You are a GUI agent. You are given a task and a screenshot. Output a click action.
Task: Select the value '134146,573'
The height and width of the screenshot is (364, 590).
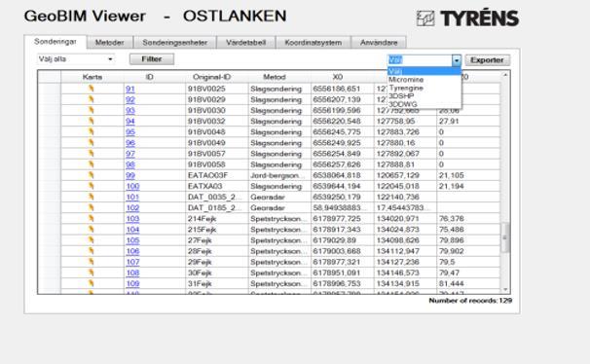398,273
